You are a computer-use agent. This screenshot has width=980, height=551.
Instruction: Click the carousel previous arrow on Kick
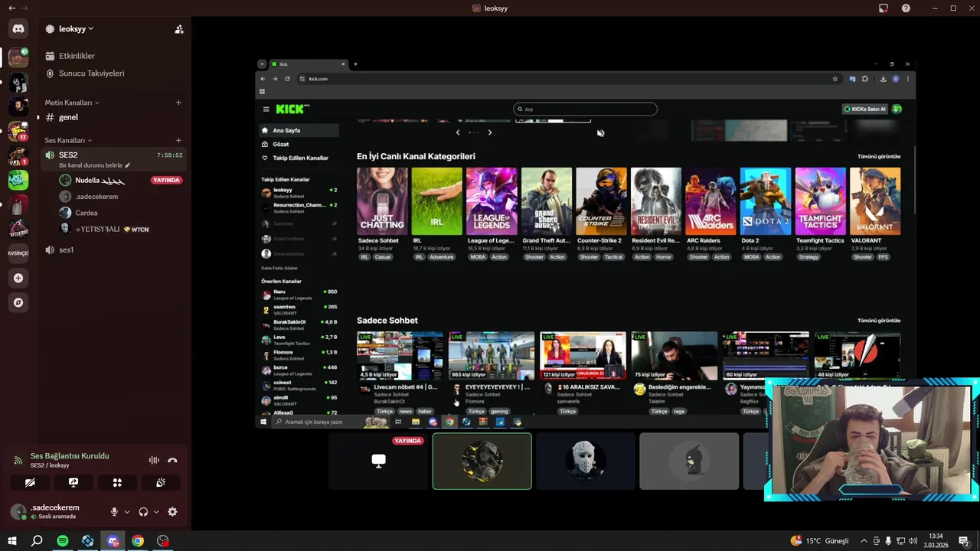[x=458, y=132]
